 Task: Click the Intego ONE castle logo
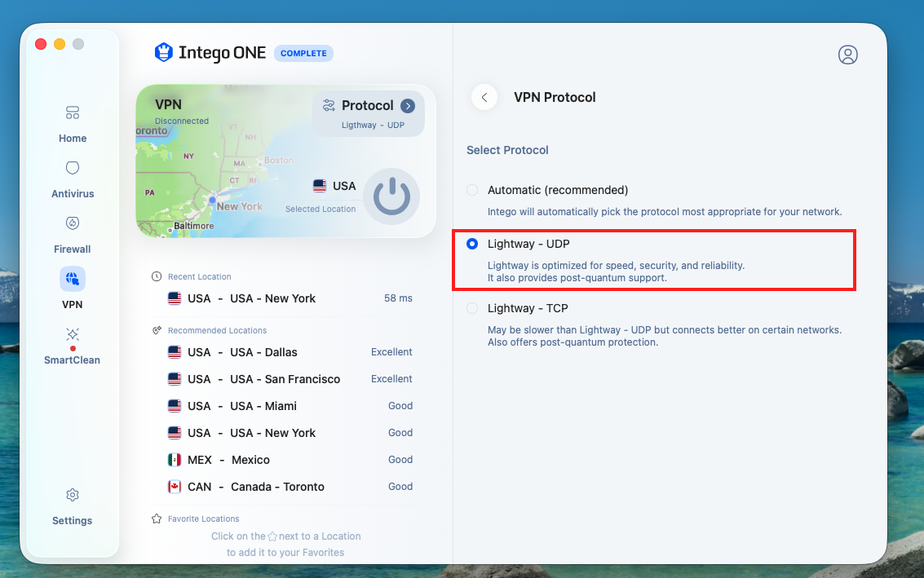point(163,52)
